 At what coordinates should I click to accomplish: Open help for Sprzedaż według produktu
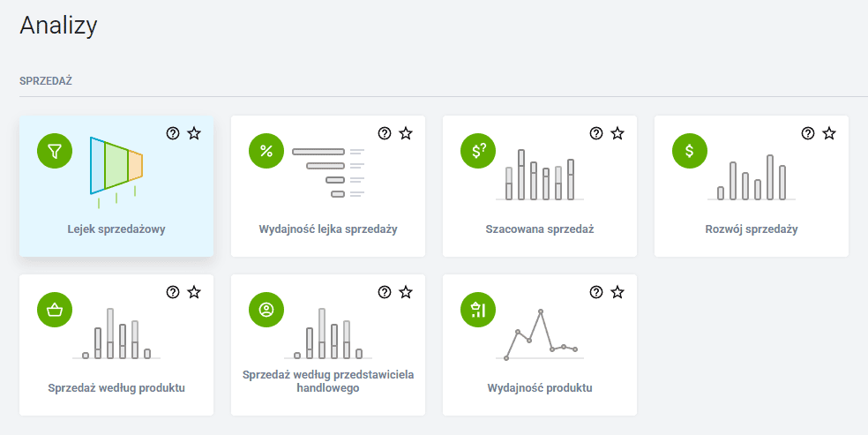click(173, 292)
